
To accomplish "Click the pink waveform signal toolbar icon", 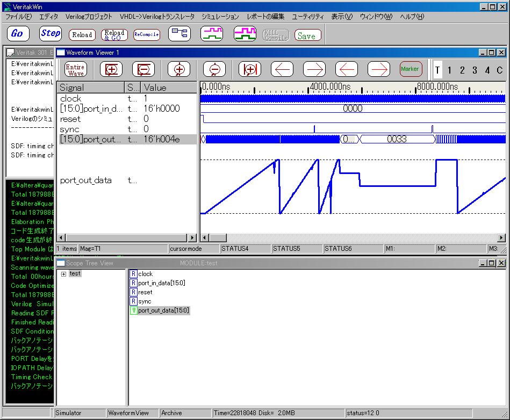I will coord(212,33).
